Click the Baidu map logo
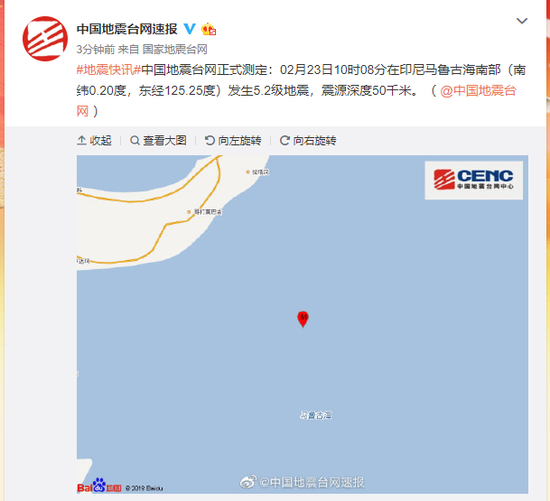 click(x=99, y=486)
